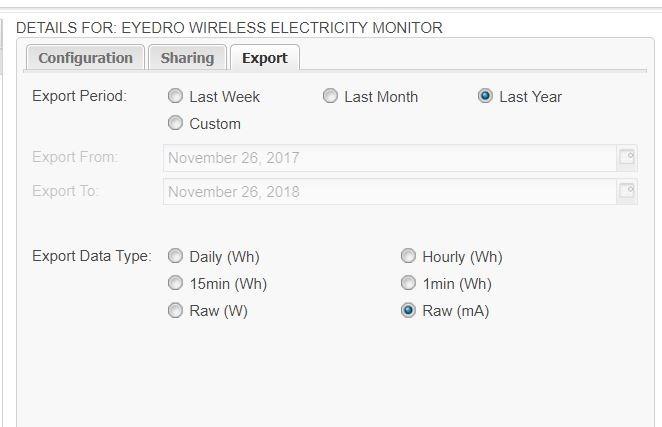The height and width of the screenshot is (427, 662).
Task: Open calendar icon for Export To date
Action: tap(627, 191)
